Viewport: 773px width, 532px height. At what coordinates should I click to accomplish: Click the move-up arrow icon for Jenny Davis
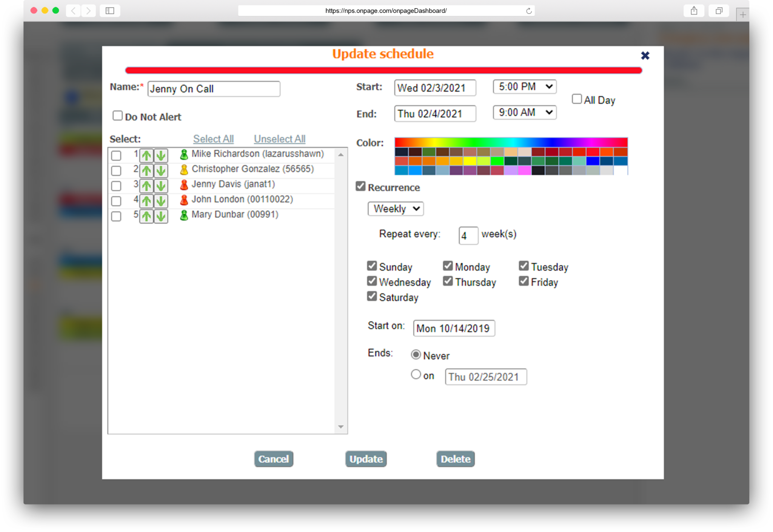(146, 184)
